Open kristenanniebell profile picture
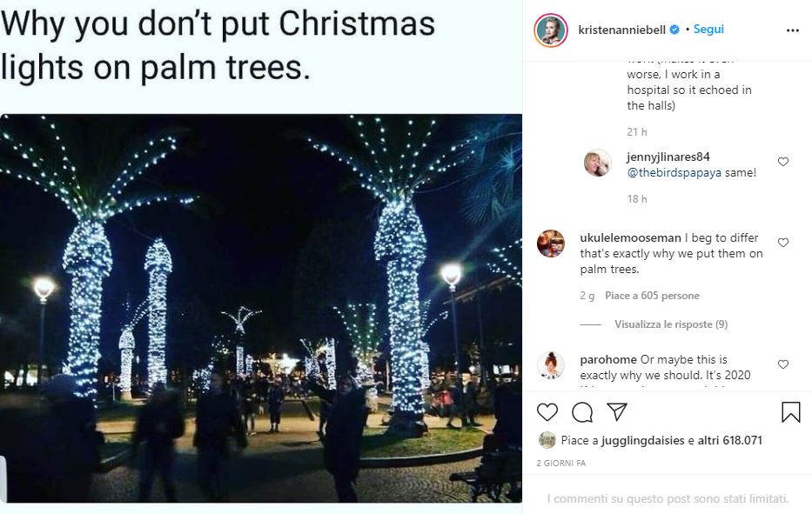 pyautogui.click(x=551, y=30)
